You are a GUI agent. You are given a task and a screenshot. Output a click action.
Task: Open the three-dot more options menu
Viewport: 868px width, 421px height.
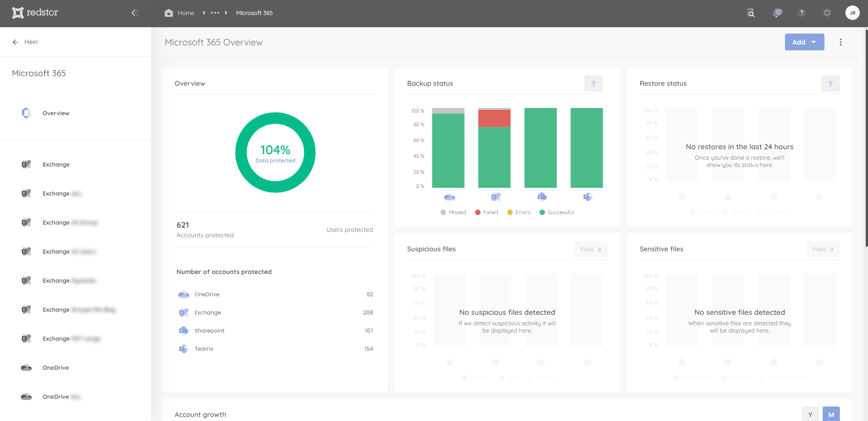(x=841, y=42)
